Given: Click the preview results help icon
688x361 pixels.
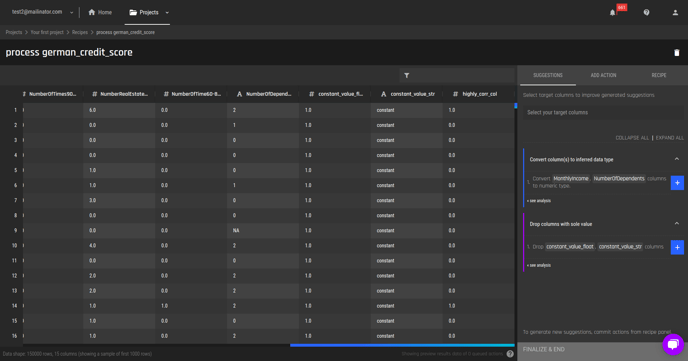Looking at the screenshot, I should point(510,354).
